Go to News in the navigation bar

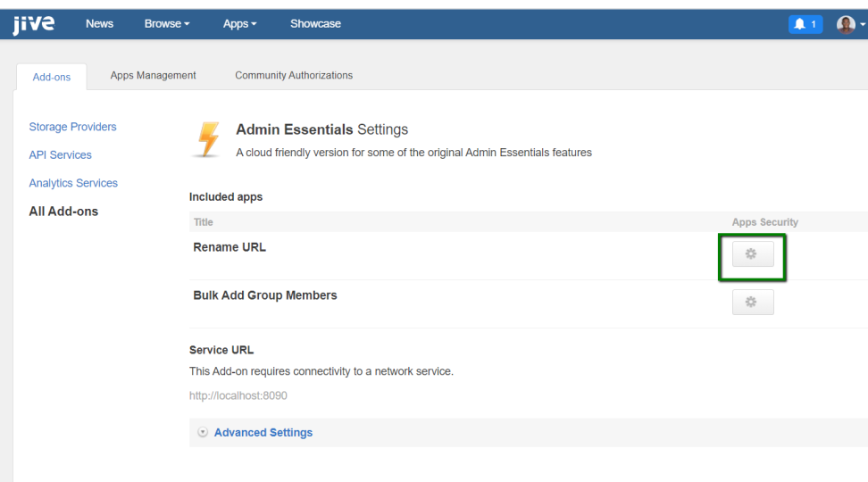pos(100,24)
